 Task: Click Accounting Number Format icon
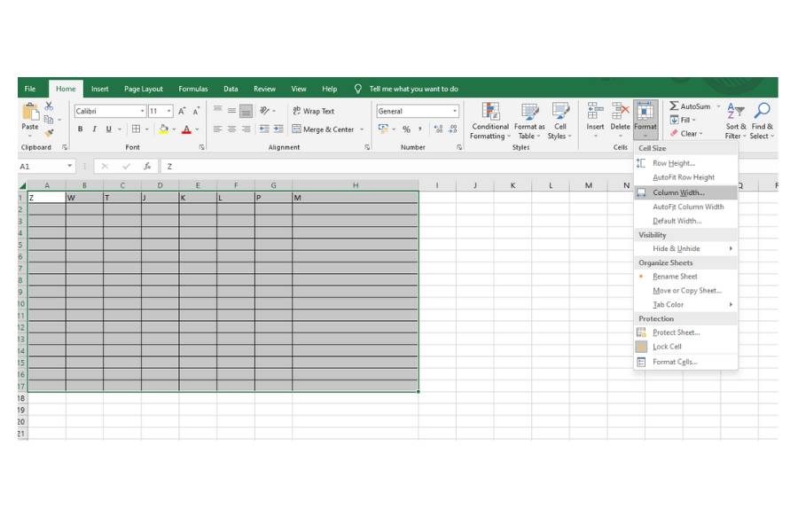(x=383, y=129)
